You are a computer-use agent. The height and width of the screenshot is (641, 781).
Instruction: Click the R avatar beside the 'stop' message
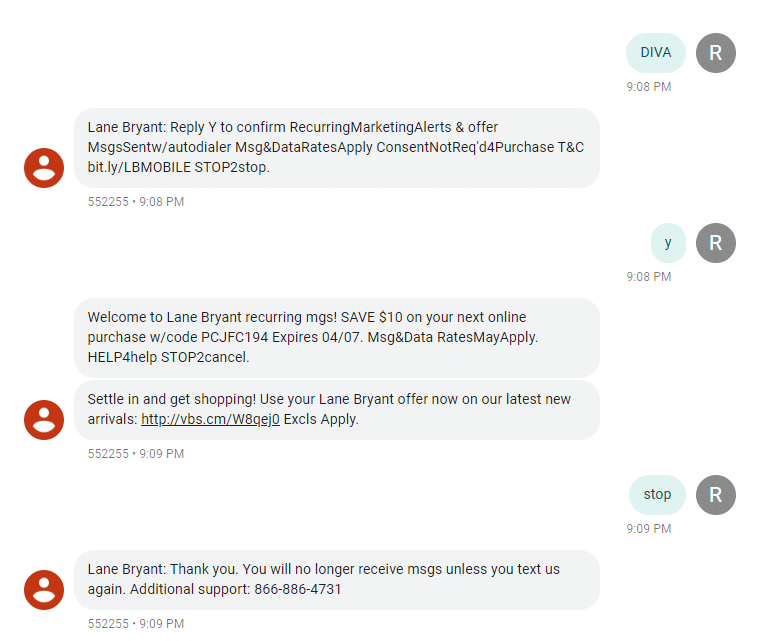715,495
